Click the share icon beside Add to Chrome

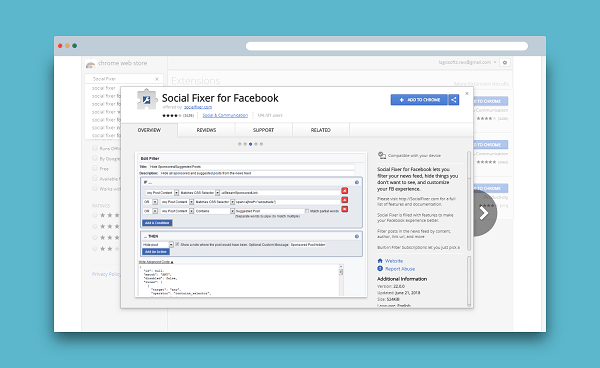454,100
